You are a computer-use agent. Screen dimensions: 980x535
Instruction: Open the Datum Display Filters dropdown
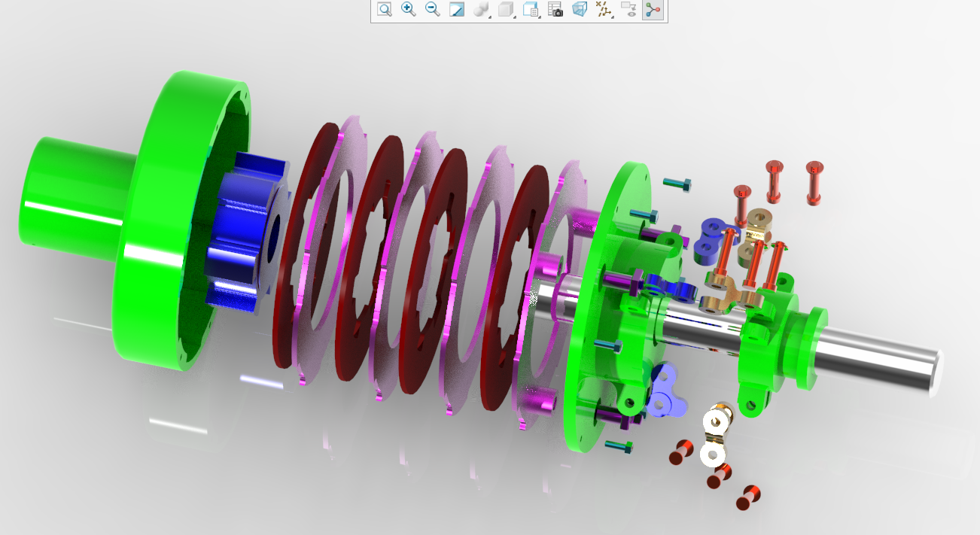[x=604, y=10]
